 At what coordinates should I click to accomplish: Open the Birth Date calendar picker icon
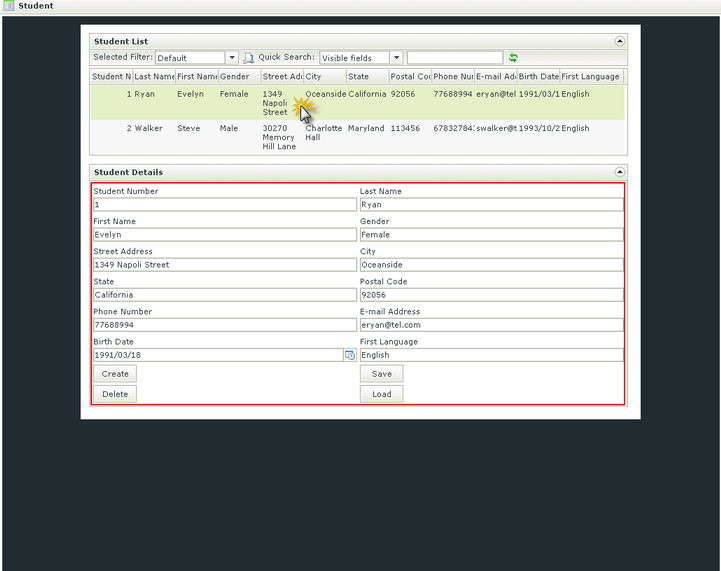[x=350, y=355]
